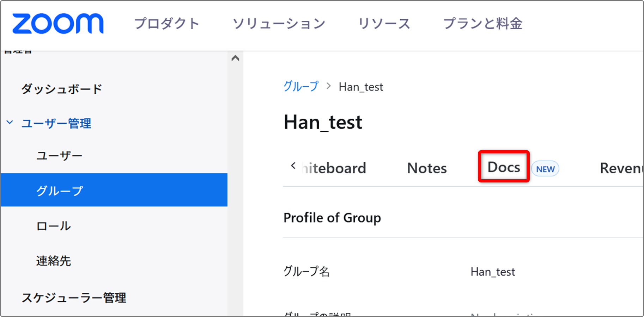This screenshot has width=644, height=317.
Task: Open the Revenue tab
Action: coord(622,168)
